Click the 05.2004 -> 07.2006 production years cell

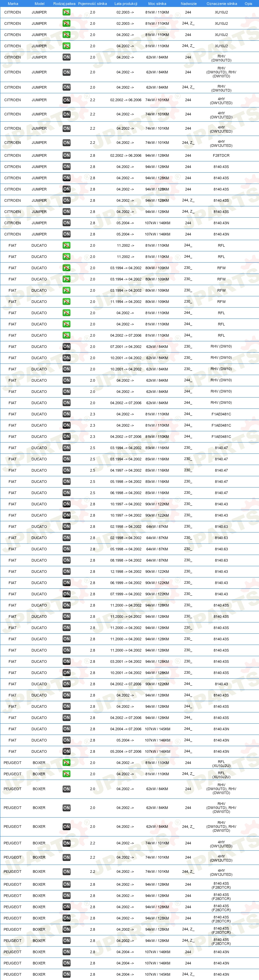pyautogui.click(x=126, y=751)
